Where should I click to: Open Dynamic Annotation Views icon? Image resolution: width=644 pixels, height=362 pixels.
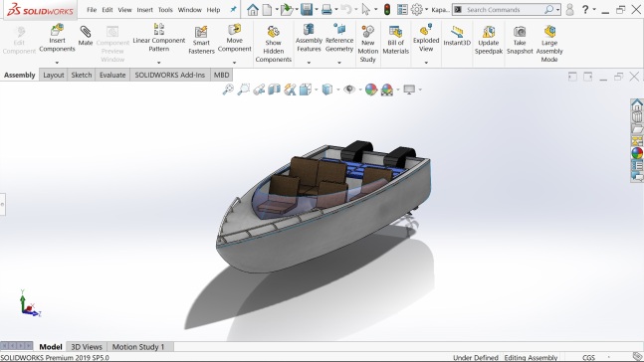(290, 90)
